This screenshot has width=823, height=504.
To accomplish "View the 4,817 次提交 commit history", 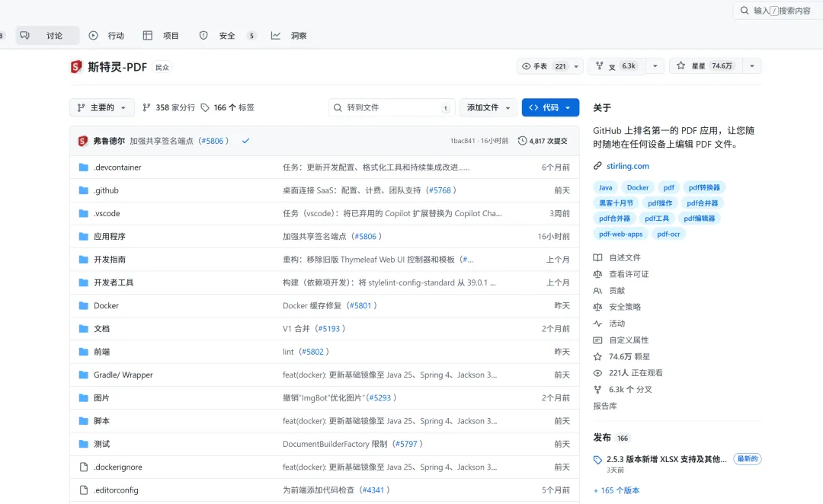I will pyautogui.click(x=543, y=141).
